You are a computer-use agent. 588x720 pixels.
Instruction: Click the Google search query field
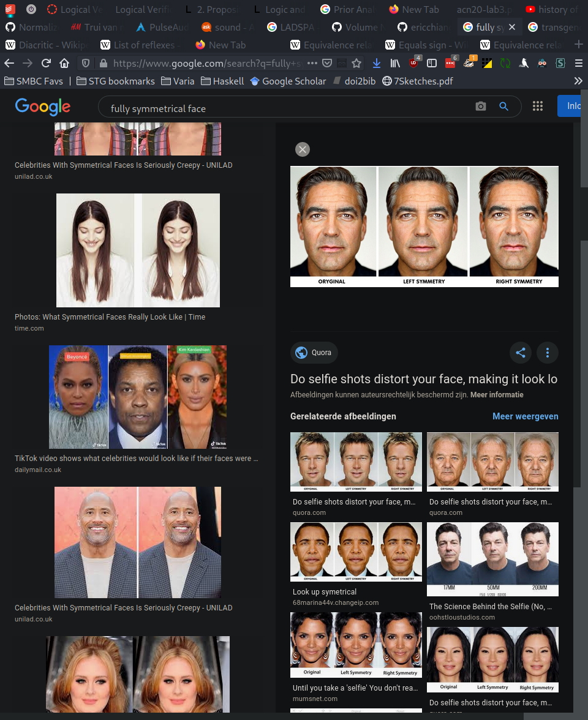click(x=288, y=108)
